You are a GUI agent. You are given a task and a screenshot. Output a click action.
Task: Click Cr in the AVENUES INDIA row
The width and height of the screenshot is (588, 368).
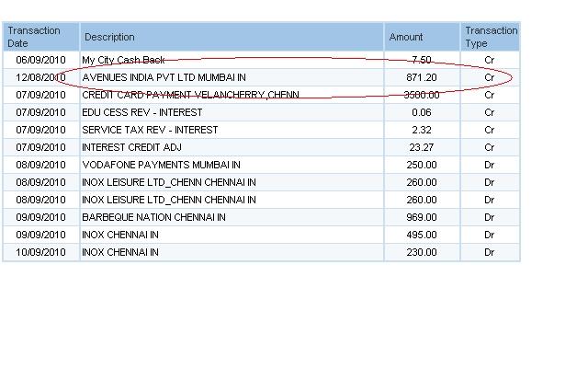click(490, 77)
